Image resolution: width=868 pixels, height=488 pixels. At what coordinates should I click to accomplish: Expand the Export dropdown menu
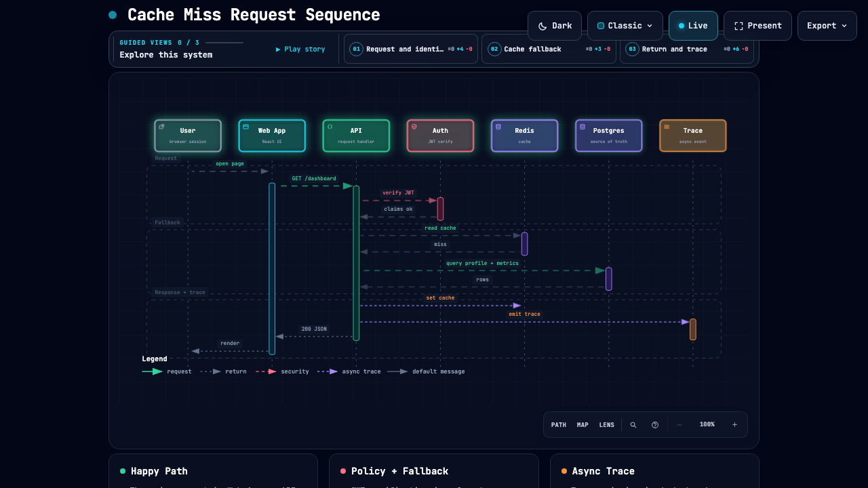(827, 26)
